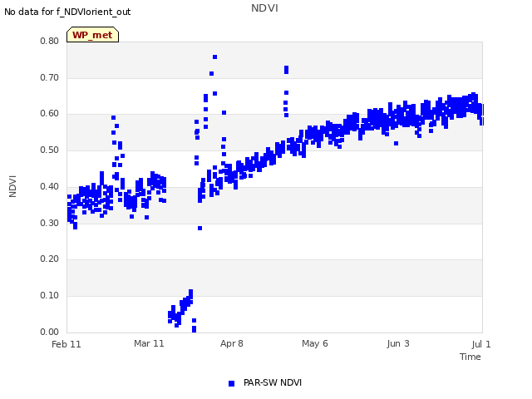
Task: Click the vertical NDVI y-axis label
Action: coord(12,186)
